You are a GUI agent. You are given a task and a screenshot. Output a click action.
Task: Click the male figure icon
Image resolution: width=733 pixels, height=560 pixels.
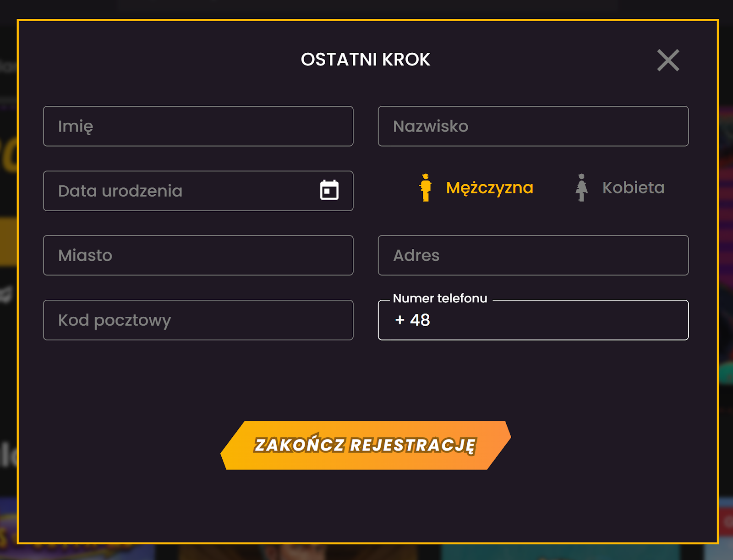pos(426,187)
